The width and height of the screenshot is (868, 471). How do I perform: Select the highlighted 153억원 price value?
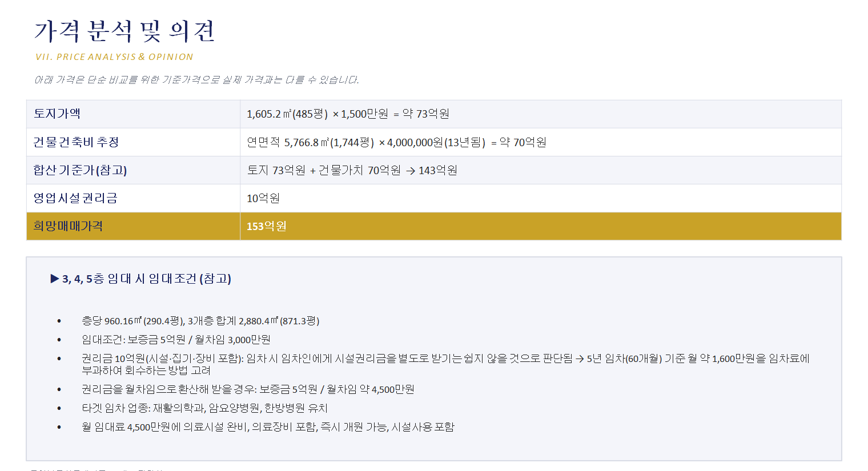pos(267,227)
